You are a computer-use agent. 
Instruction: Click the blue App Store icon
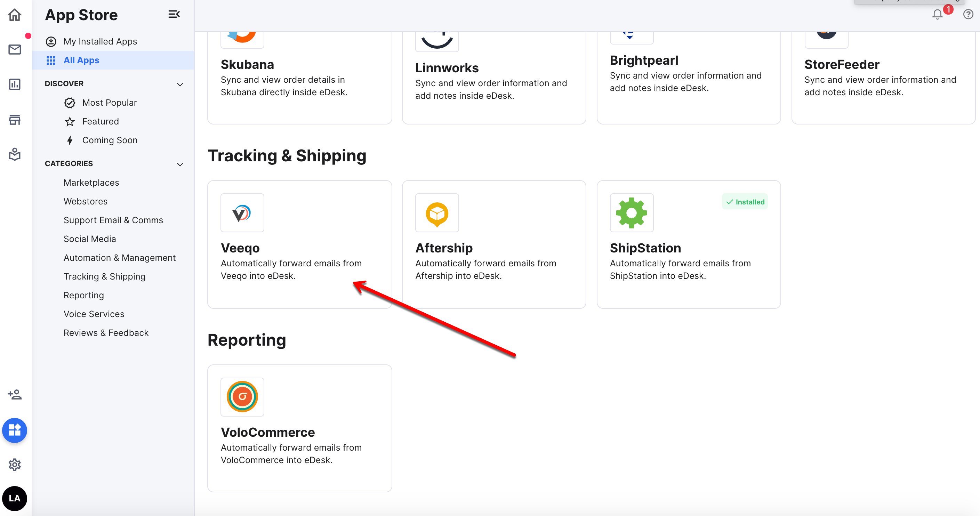click(15, 430)
